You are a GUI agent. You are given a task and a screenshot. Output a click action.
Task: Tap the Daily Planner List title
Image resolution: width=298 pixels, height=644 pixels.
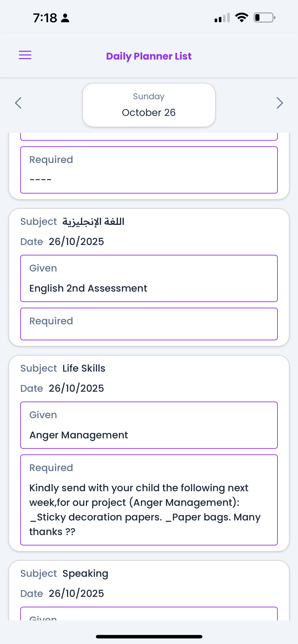coord(149,56)
